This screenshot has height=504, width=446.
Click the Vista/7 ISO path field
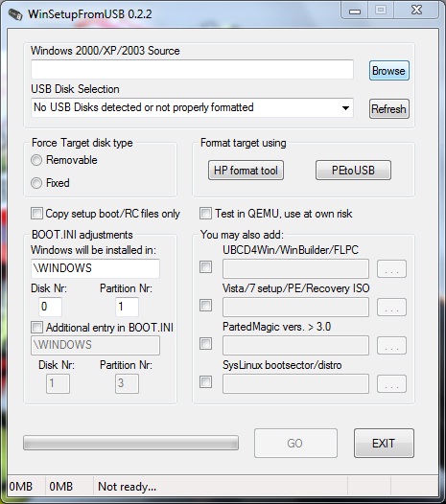click(x=295, y=307)
